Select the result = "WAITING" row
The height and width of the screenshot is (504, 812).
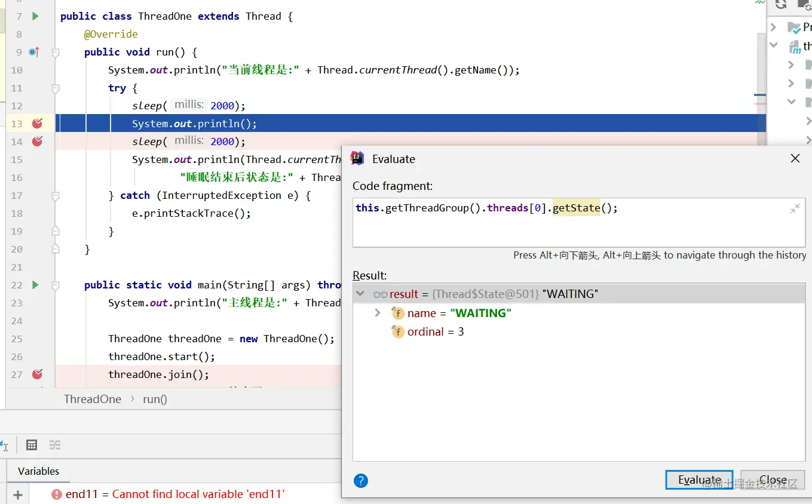coord(579,294)
